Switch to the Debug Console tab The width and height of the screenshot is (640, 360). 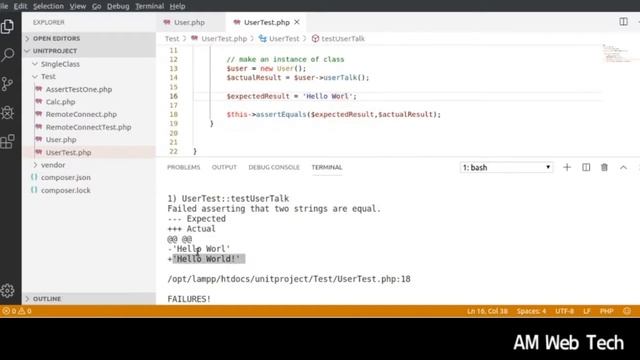click(274, 167)
